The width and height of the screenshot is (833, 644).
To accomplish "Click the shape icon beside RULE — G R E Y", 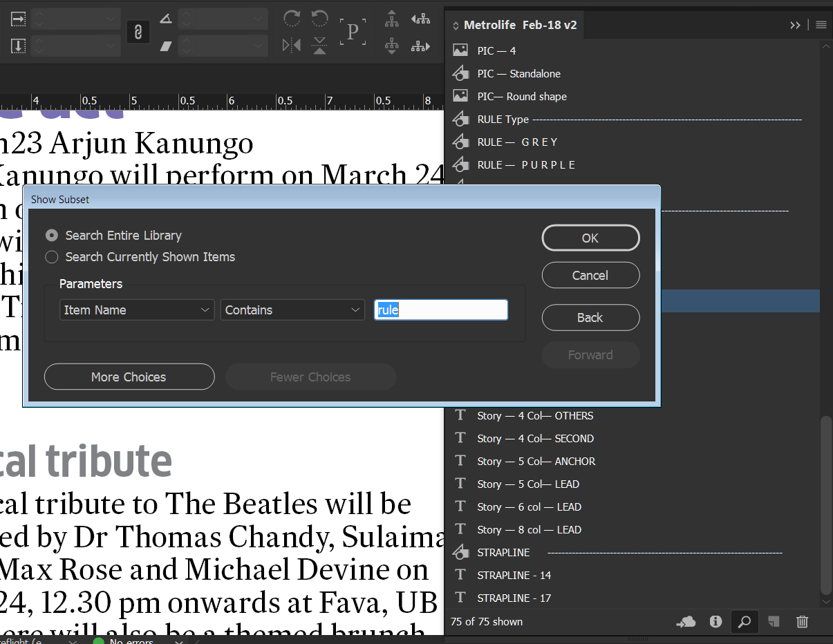I will click(460, 142).
